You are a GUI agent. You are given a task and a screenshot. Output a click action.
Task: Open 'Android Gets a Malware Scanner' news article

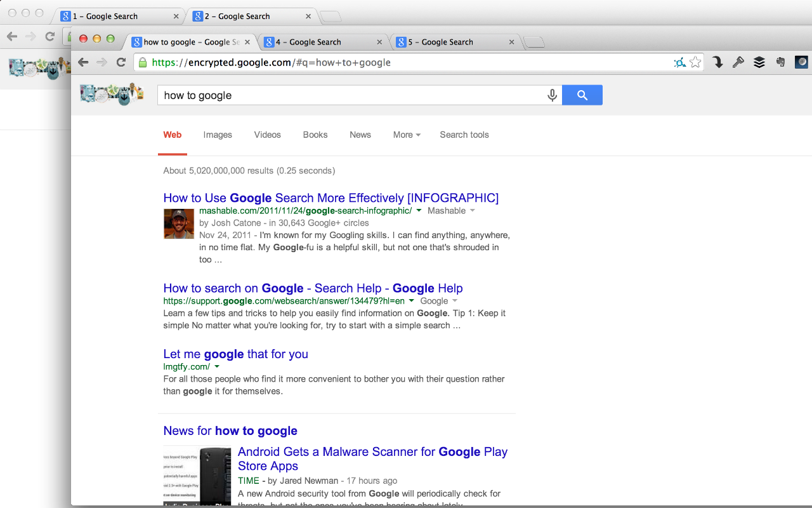(372, 459)
